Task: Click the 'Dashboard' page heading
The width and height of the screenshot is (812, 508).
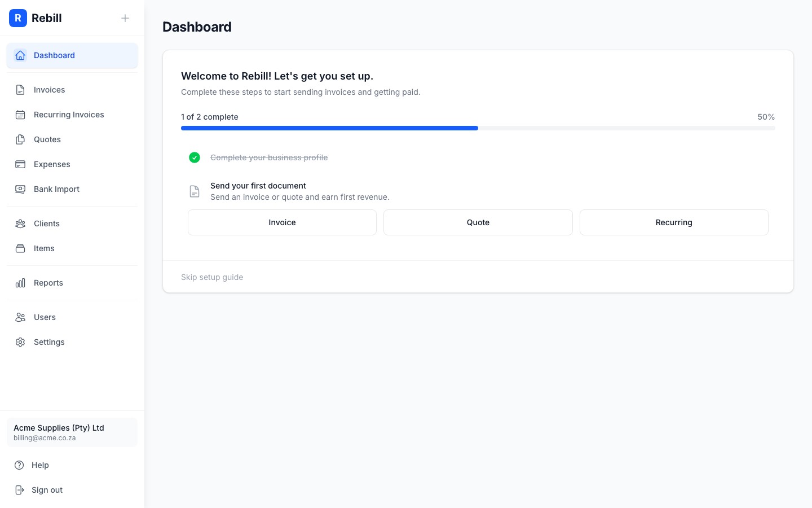Action: click(197, 27)
